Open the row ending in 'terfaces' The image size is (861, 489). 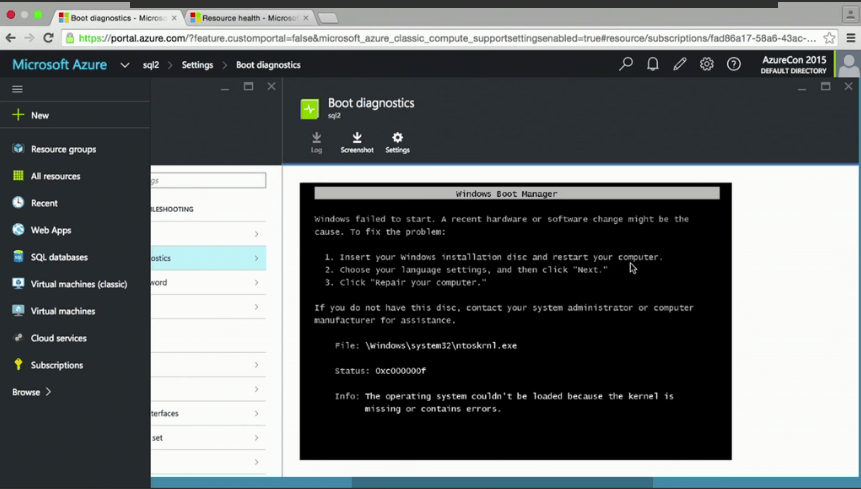[209, 413]
